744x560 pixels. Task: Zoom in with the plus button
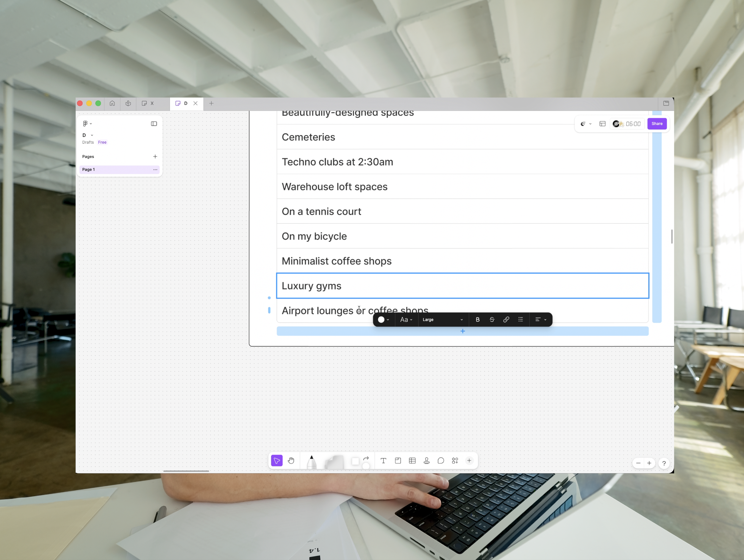click(649, 463)
